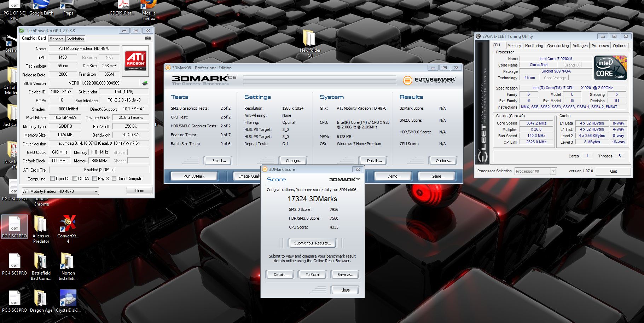Open the Steam desktop shortcut
The image size is (644, 323).
(11, 44)
